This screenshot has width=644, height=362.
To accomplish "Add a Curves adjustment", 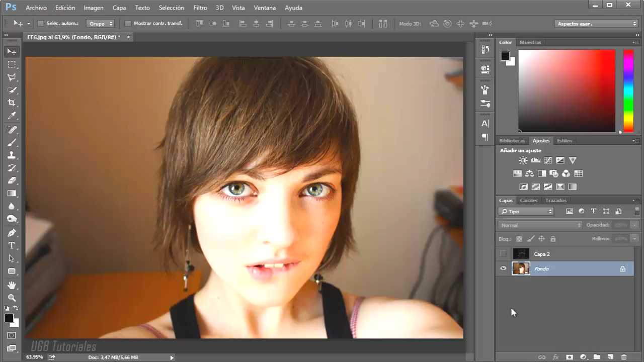I will coord(548,160).
